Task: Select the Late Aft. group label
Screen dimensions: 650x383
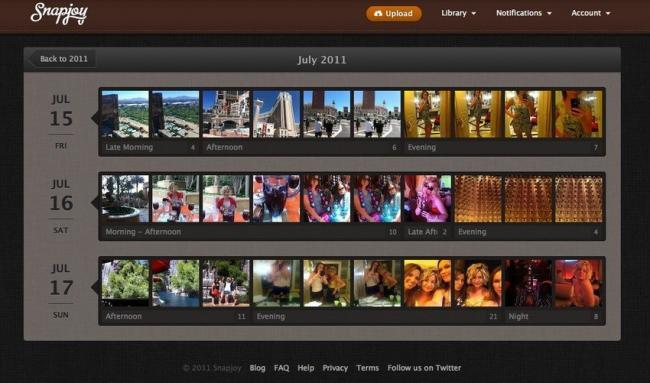Action: coord(422,232)
